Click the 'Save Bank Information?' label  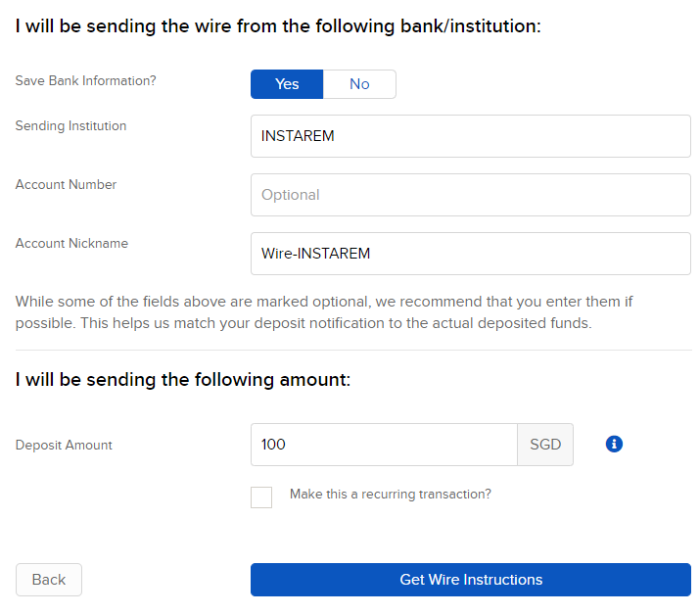point(85,81)
